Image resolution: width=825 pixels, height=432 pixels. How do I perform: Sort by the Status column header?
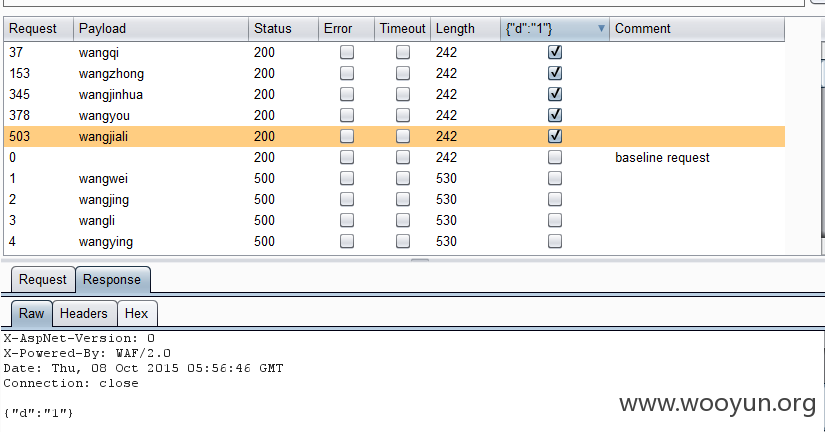click(x=283, y=28)
